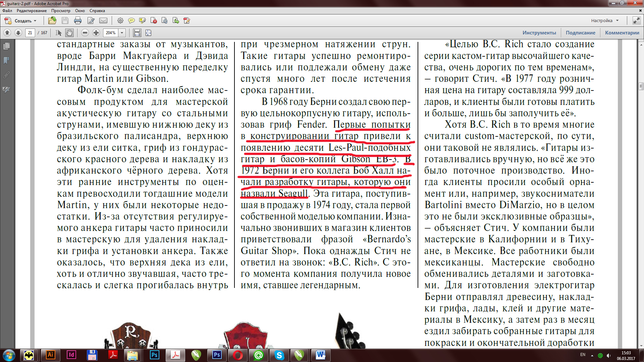Open the Комментарии pane
644x362 pixels.
click(x=622, y=33)
